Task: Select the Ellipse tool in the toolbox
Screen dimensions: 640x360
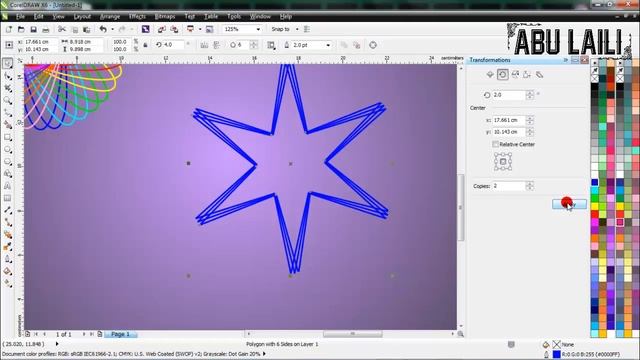Action: point(8,149)
